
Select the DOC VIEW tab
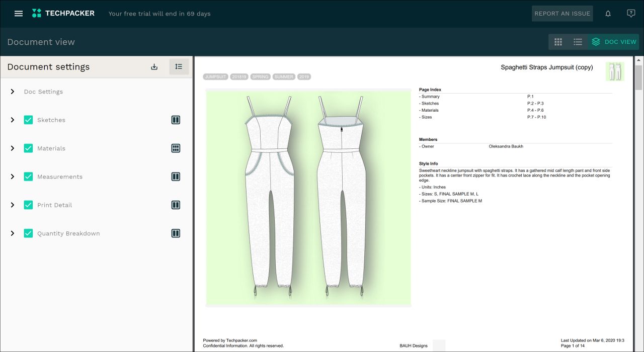click(614, 42)
